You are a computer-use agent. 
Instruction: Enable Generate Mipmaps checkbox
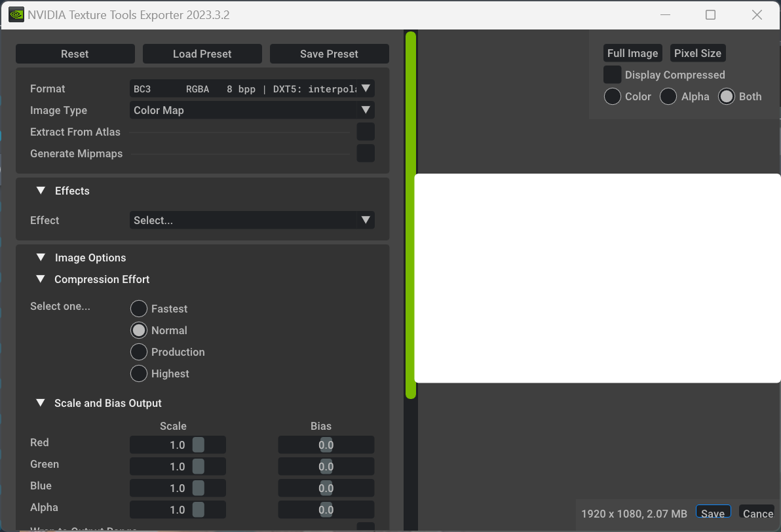(366, 153)
